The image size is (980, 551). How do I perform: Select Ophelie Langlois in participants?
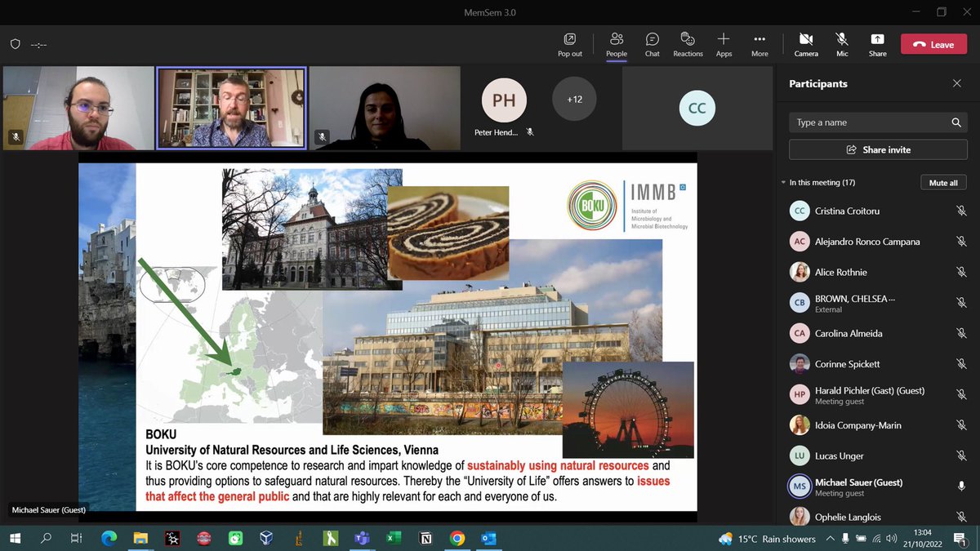[x=878, y=517]
